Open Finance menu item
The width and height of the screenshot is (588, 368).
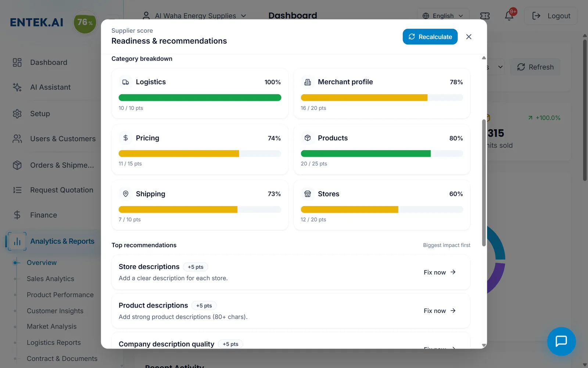43,215
